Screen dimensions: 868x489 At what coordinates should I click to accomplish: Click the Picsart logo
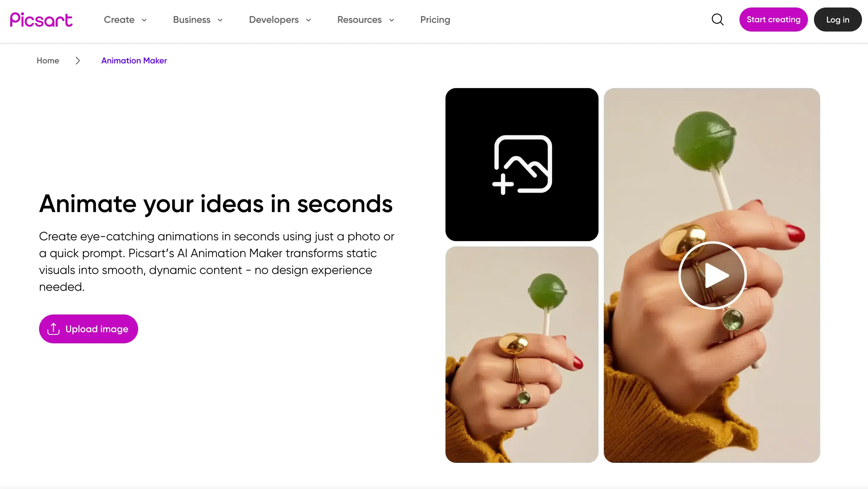tap(41, 20)
